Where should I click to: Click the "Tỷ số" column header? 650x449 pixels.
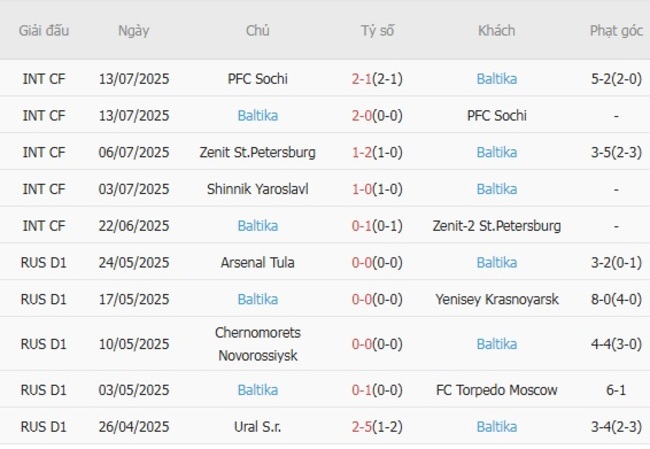377,31
